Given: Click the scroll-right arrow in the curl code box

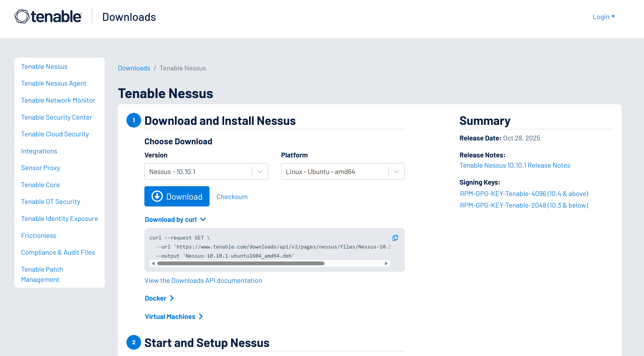Looking at the screenshot, I should point(386,263).
